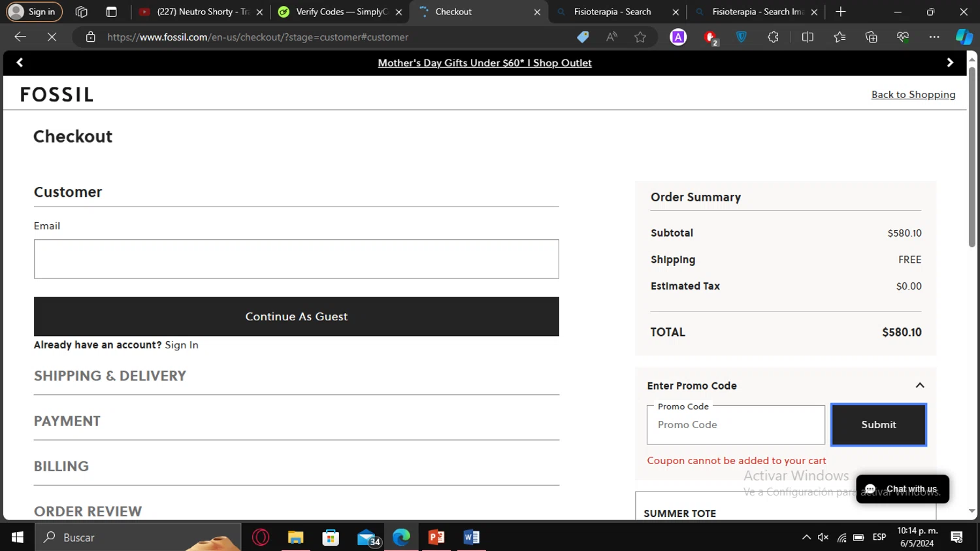Click the muted volume tray icon

[823, 537]
